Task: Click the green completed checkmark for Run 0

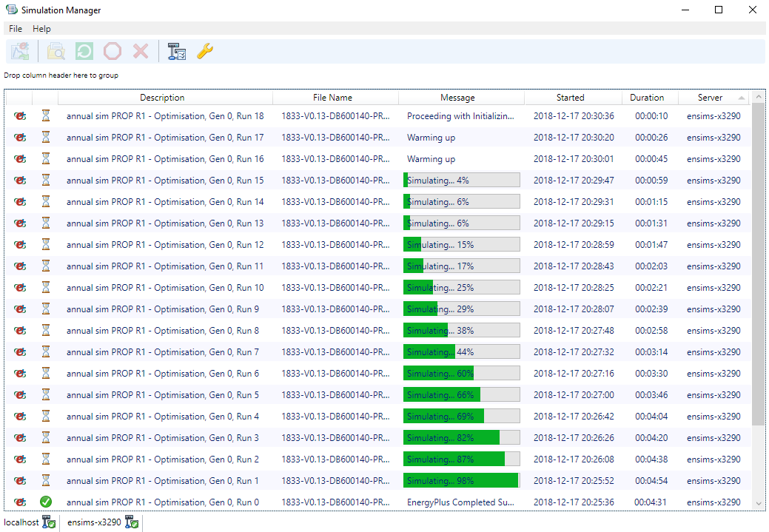Action: [x=46, y=502]
